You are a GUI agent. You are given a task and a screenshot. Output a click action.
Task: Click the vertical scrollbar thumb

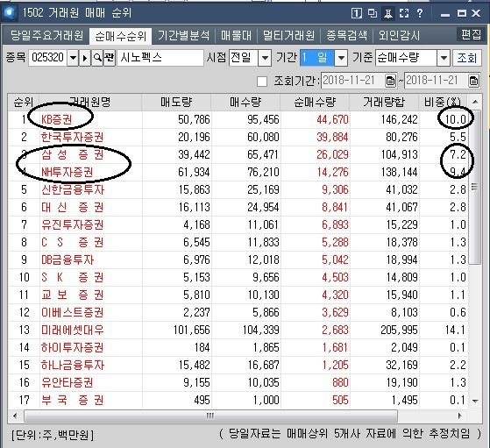click(475, 187)
